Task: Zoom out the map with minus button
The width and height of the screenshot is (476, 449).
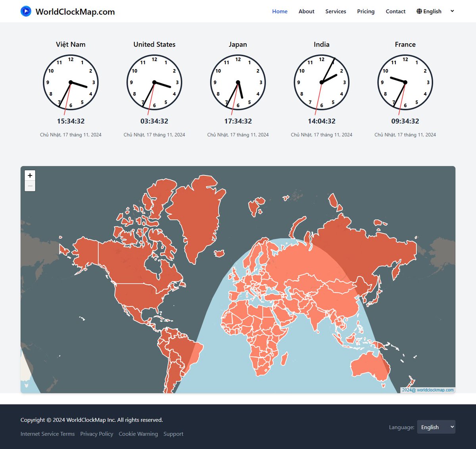Action: point(30,186)
